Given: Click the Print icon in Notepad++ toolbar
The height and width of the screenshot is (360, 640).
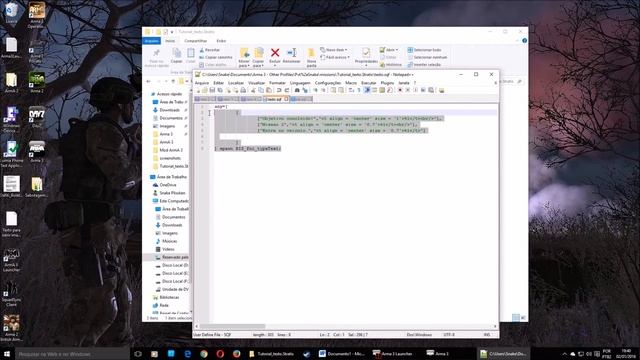Looking at the screenshot, I should (243, 90).
